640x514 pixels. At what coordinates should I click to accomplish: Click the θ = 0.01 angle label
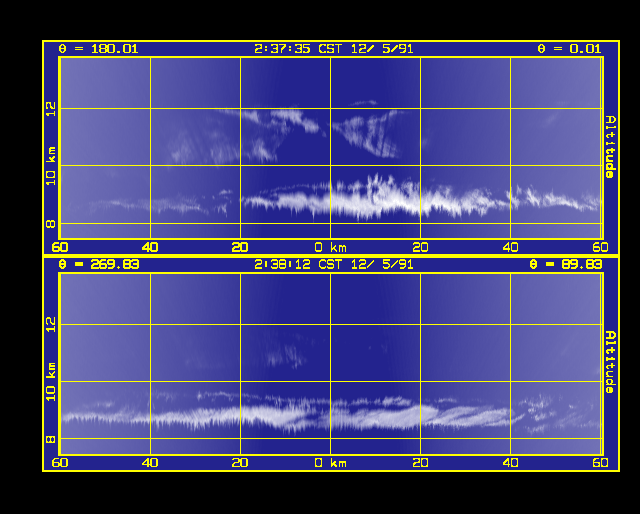569,49
